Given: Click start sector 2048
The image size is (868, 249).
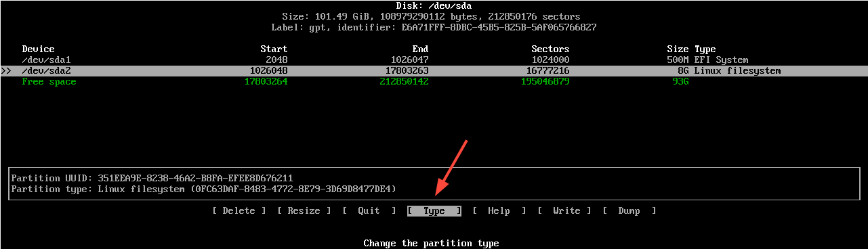Looking at the screenshot, I should tap(276, 60).
